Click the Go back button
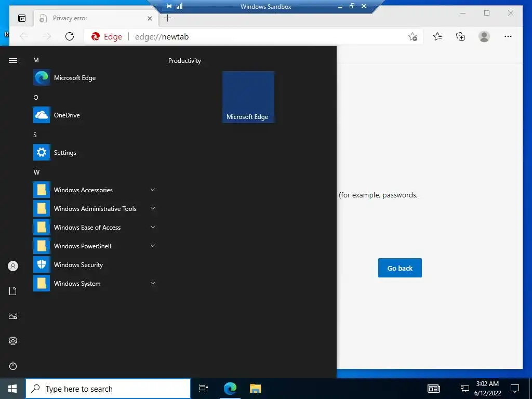Screen dimensions: 532x399 400,268
